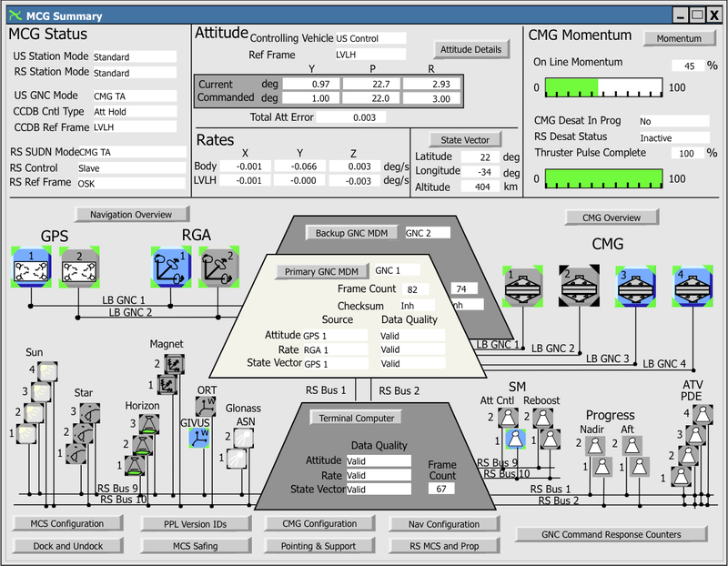Open RS MCS and Prop
Viewport: 728px width, 566px height.
444,546
